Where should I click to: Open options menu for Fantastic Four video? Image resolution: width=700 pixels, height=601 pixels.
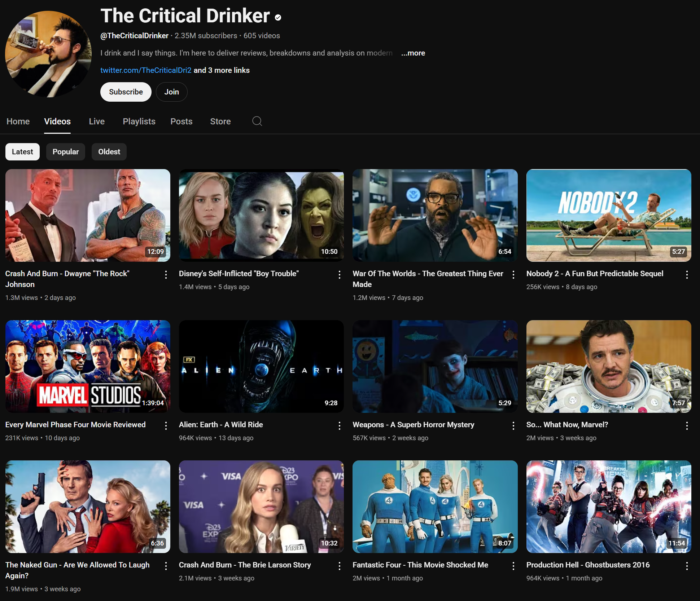(513, 566)
